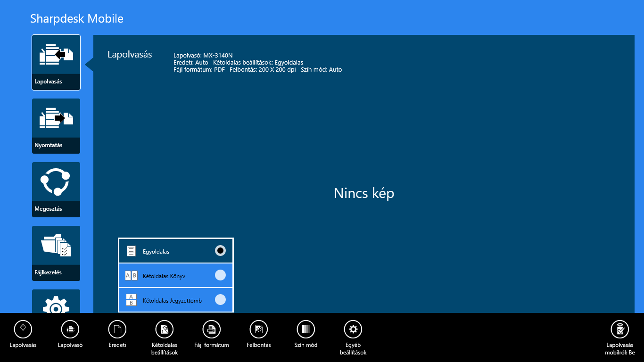Viewport: 644px width, 362px height.
Task: Click the Kétoldalas Jegyzettömb A/B icon
Action: click(x=131, y=300)
